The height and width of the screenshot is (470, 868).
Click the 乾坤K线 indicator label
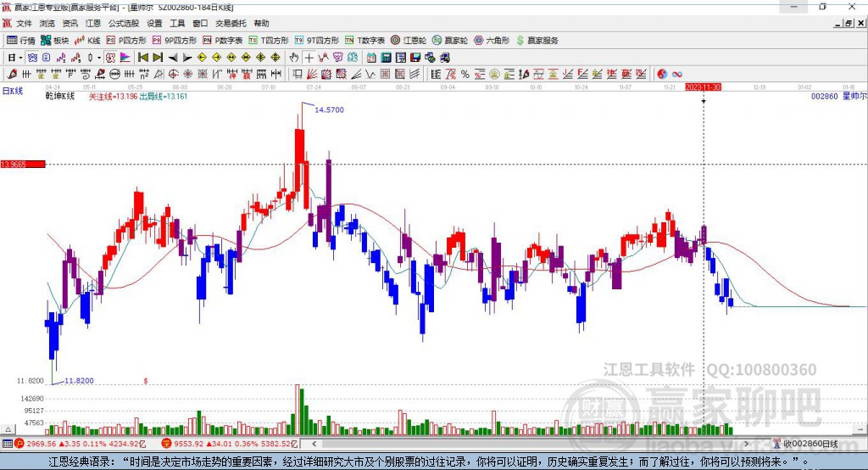tap(60, 97)
